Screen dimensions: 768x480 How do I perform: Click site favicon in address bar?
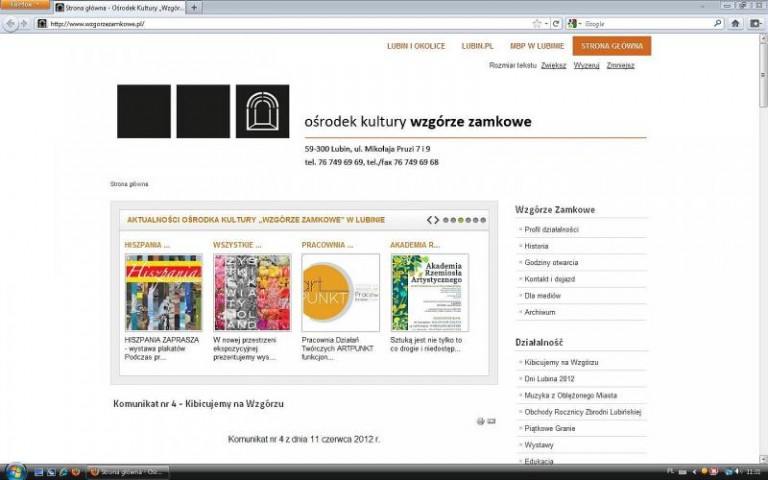(x=42, y=24)
